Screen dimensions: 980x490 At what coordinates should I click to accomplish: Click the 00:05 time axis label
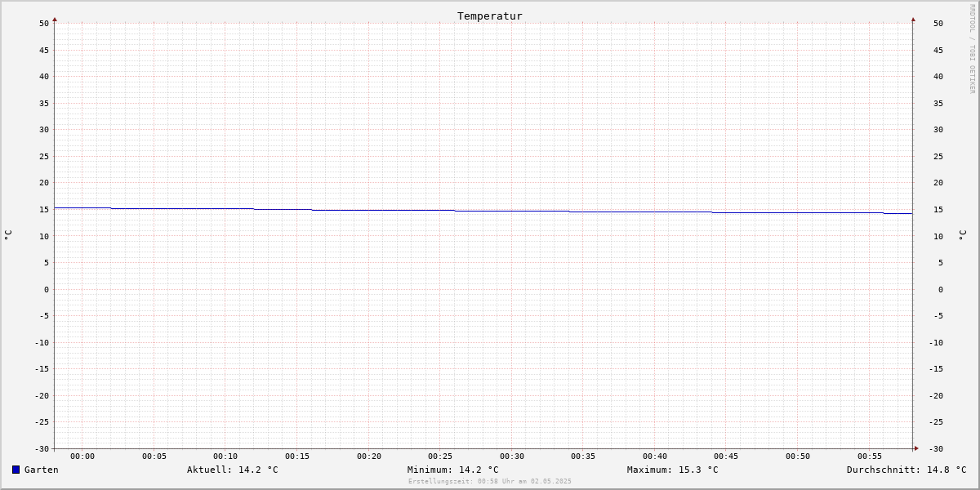point(154,457)
